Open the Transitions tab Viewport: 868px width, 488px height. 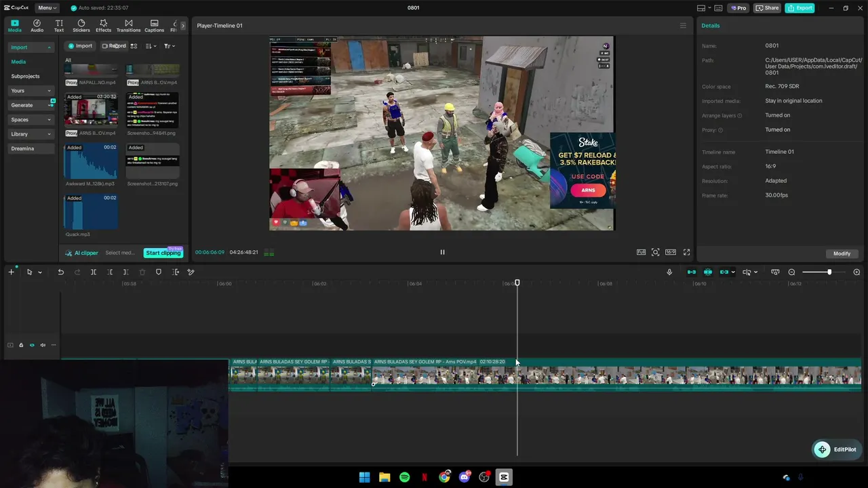tap(128, 26)
